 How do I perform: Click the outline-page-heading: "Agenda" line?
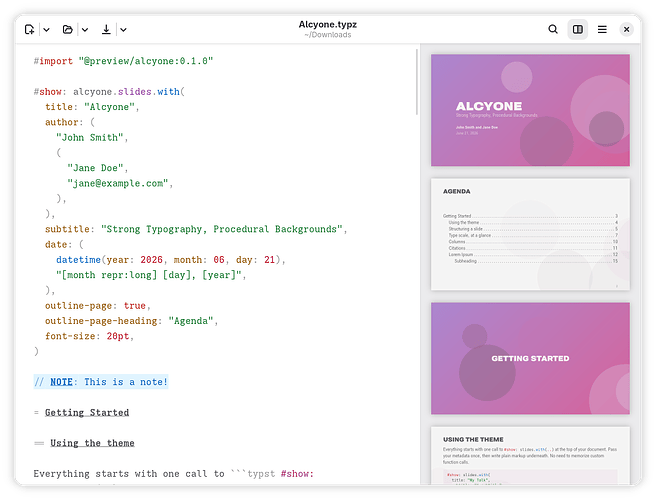[131, 321]
